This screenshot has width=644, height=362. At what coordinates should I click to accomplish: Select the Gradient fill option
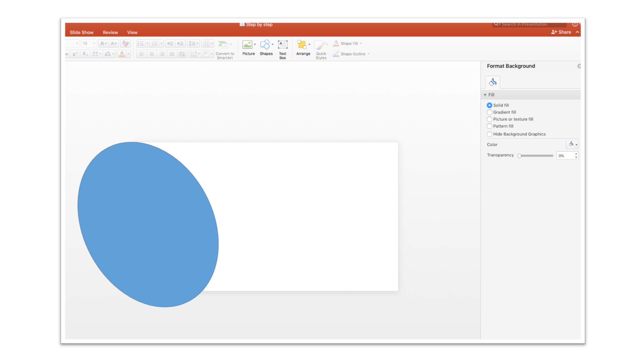click(489, 112)
